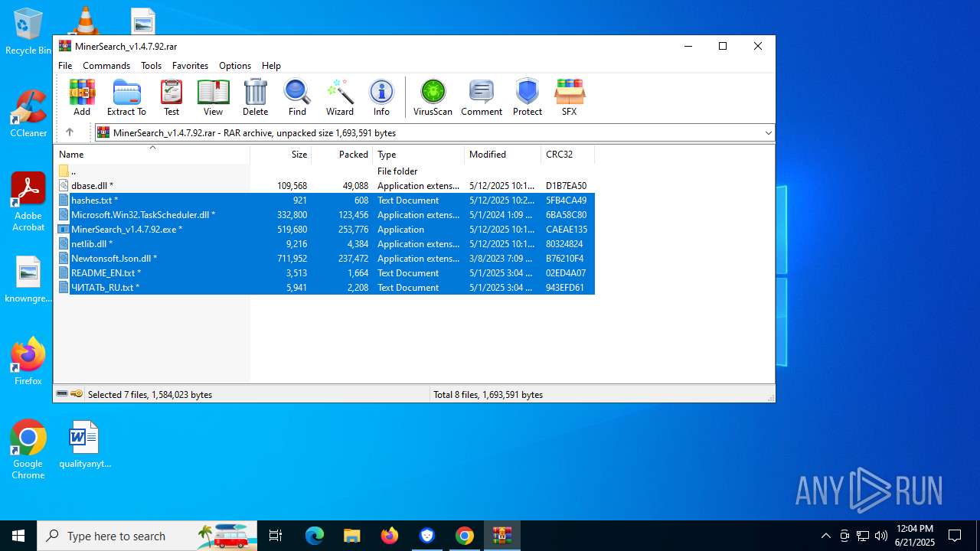980x551 pixels.
Task: Open CCleaner desktop shortcut
Action: (28, 114)
